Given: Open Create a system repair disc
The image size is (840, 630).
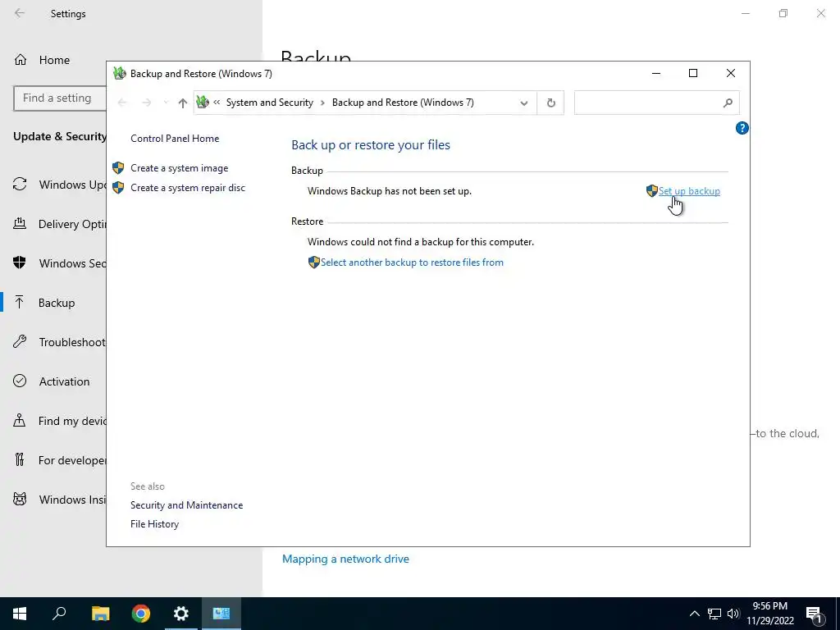Looking at the screenshot, I should click(188, 188).
